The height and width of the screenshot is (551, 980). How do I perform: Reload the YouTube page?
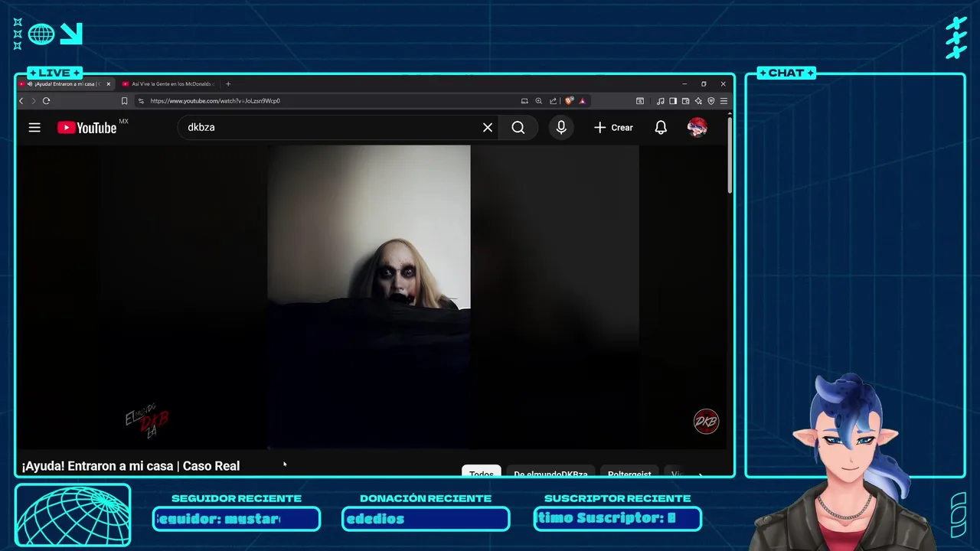[x=46, y=101]
